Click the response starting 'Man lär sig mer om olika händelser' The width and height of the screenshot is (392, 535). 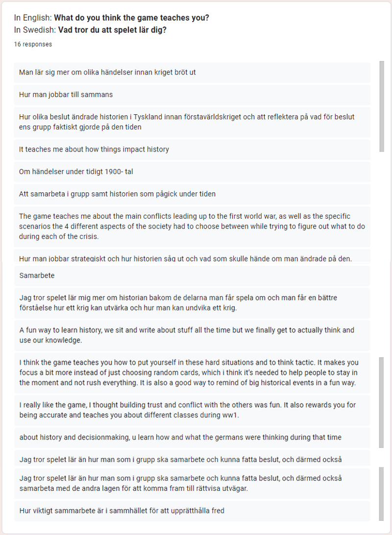[x=192, y=73]
